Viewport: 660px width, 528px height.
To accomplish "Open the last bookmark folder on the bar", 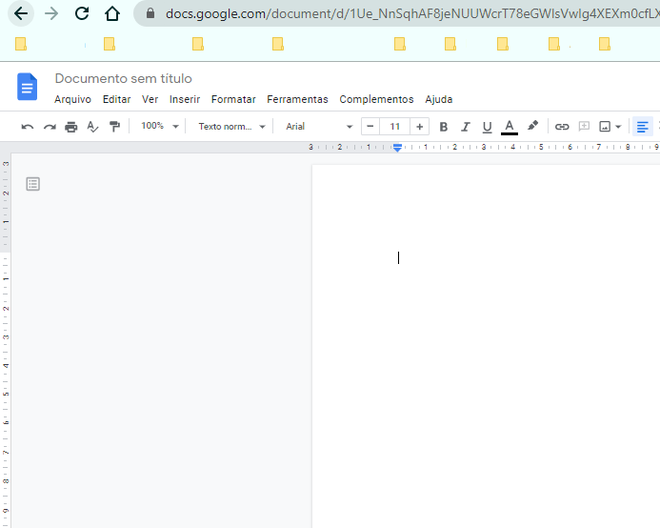I will (x=604, y=44).
